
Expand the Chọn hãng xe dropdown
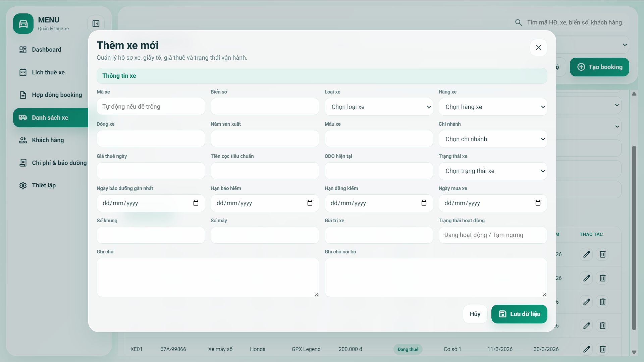493,107
